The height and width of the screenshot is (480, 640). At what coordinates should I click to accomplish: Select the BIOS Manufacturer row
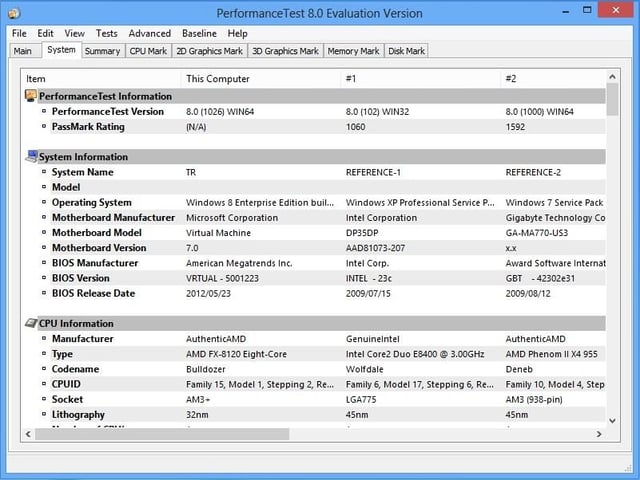tap(314, 263)
